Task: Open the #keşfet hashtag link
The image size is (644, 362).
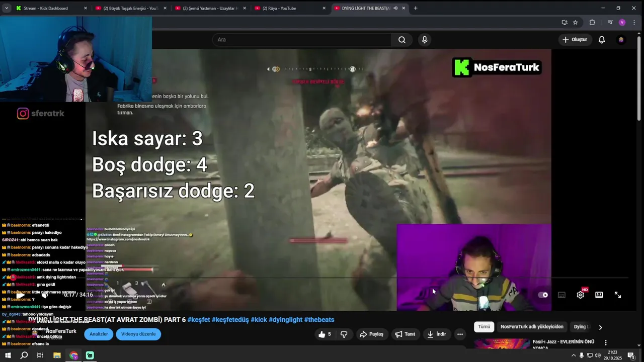Action: pos(199,320)
